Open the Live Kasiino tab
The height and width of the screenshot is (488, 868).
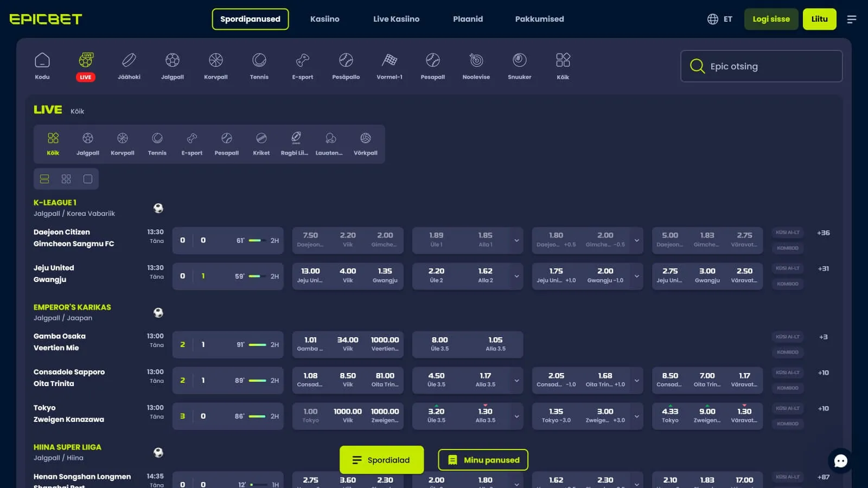pos(396,19)
